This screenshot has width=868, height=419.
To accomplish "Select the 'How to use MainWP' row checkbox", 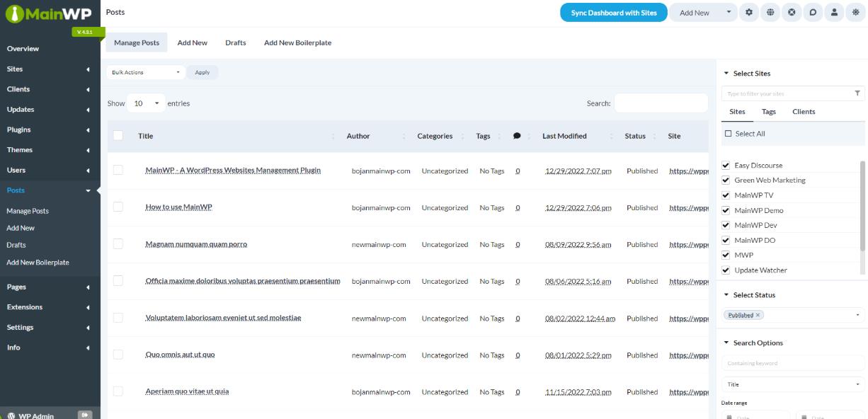I will [x=118, y=207].
